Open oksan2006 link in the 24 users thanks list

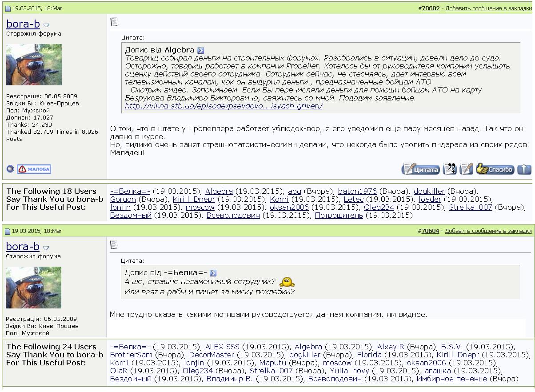pyautogui.click(x=427, y=363)
